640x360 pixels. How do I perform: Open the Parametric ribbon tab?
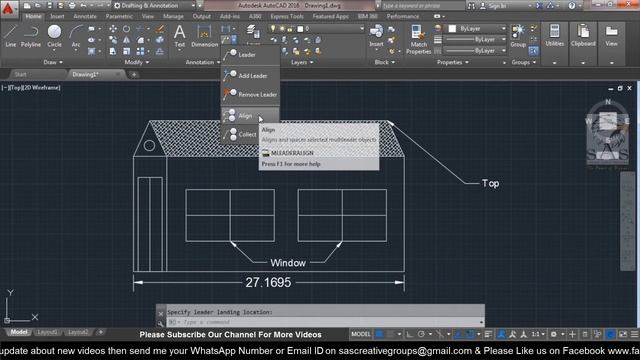(119, 16)
